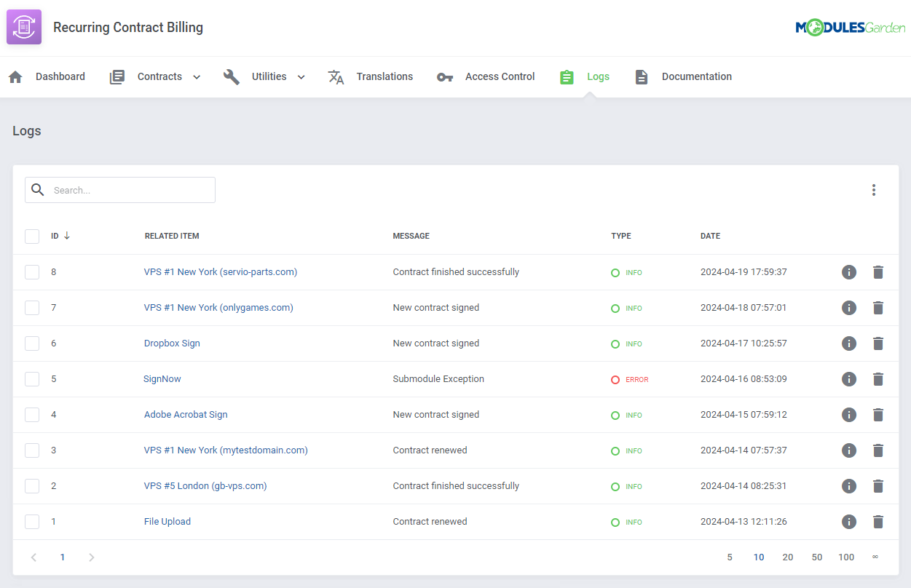
Task: Check the box for log ID 3
Action: [x=32, y=450]
